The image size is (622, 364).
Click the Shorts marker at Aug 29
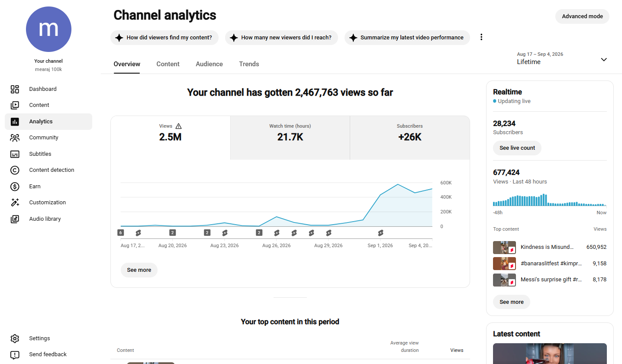(329, 233)
